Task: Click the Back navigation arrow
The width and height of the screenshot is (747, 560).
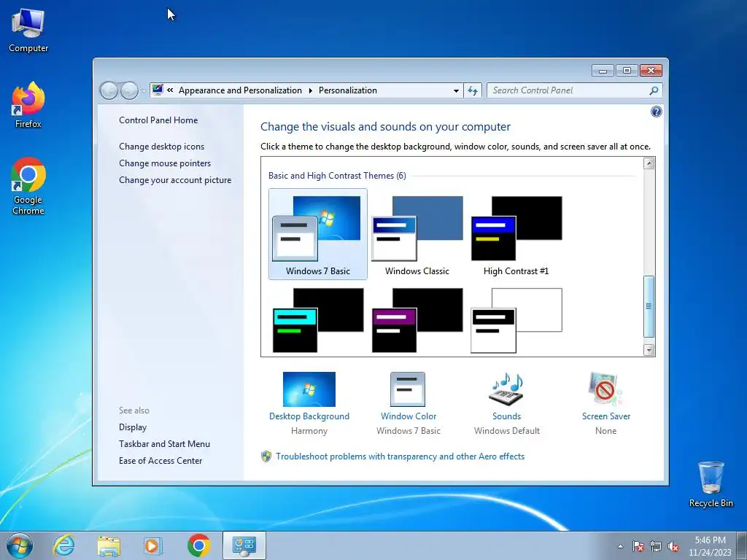Action: tap(109, 90)
